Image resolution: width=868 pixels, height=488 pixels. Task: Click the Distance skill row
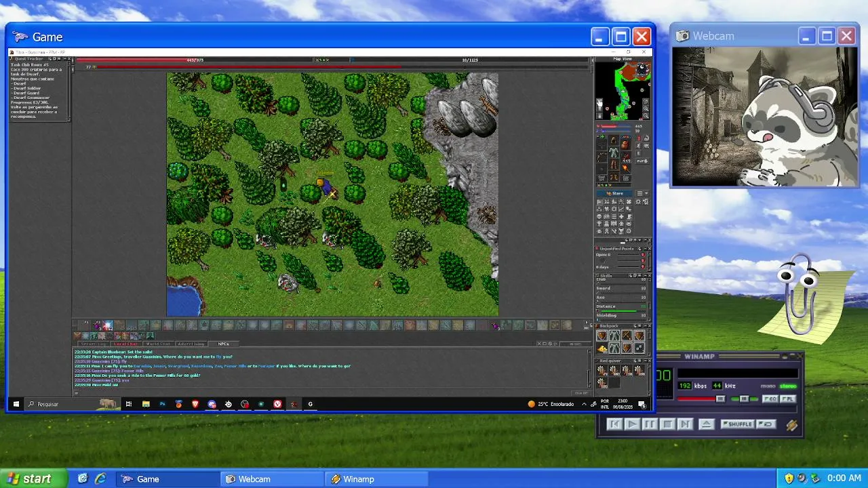[621, 307]
